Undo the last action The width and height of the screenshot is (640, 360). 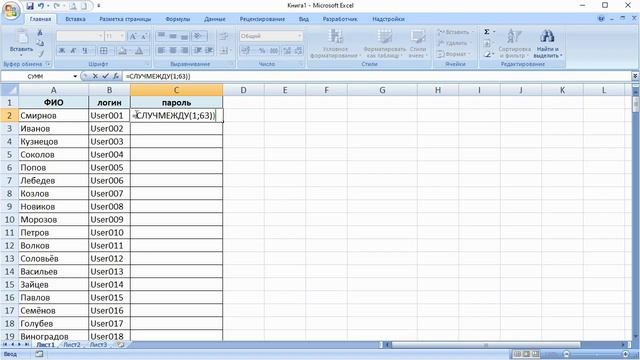(41, 6)
